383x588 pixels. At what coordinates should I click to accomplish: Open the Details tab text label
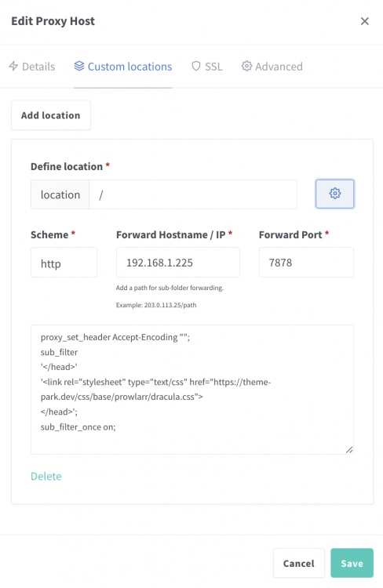(x=38, y=67)
